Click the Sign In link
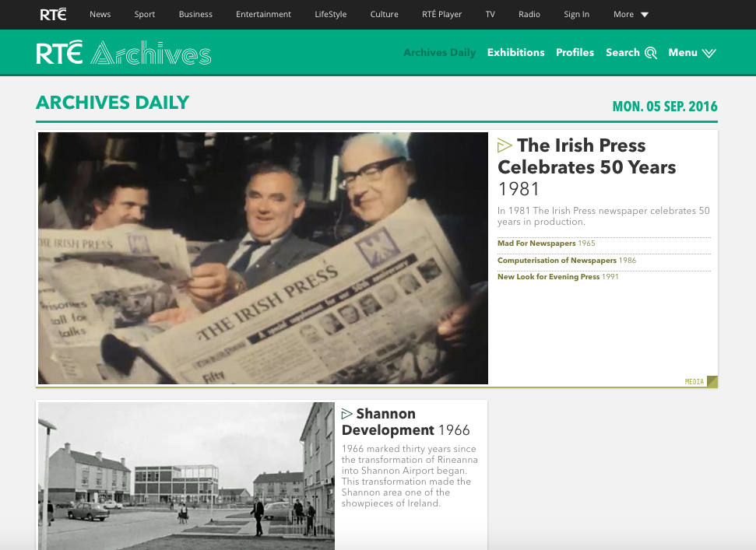The height and width of the screenshot is (550, 756). (x=577, y=15)
